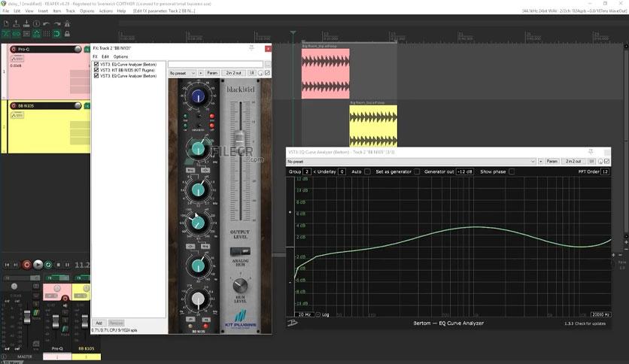629x364 pixels.
Task: Open Project Settings info icon
Action: (x=37, y=23)
